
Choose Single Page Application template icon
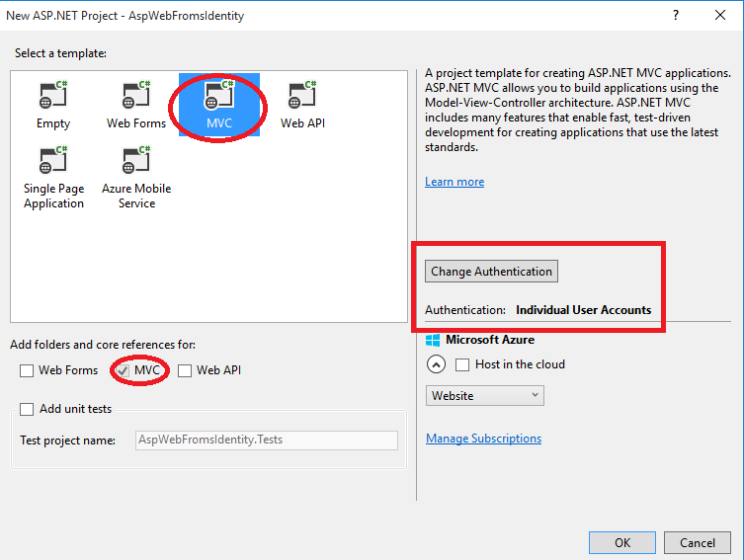53,161
